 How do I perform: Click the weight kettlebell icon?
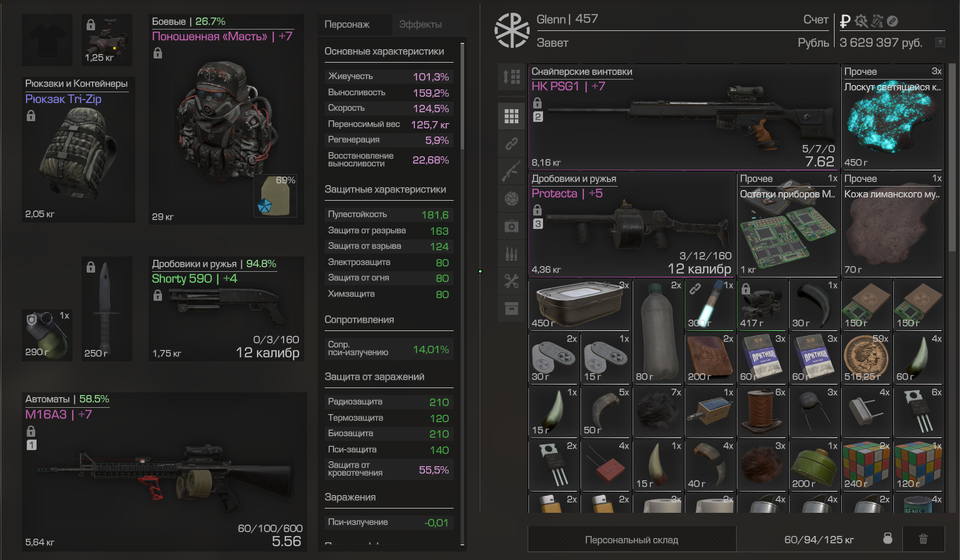point(888,539)
